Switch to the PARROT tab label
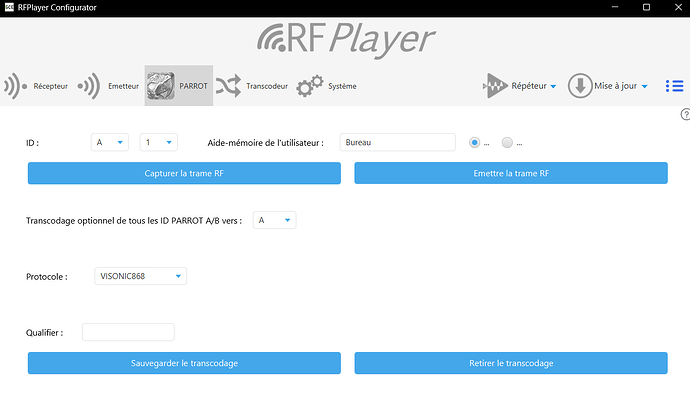Image resolution: width=690 pixels, height=401 pixels. tap(193, 86)
